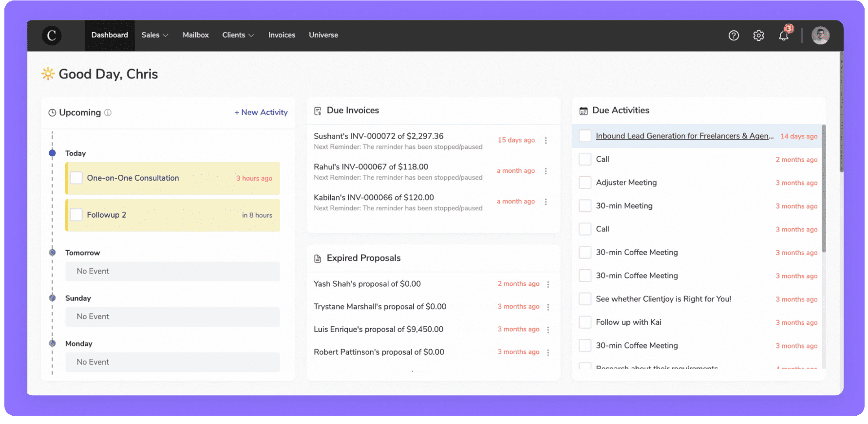Go to the Mailbox tab
This screenshot has height=424, width=868.
[x=195, y=35]
